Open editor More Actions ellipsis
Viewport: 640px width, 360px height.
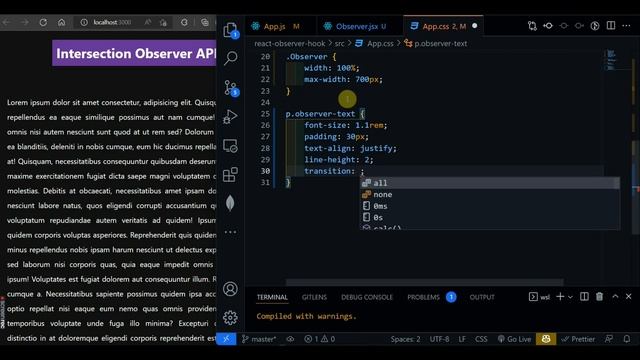pos(627,26)
